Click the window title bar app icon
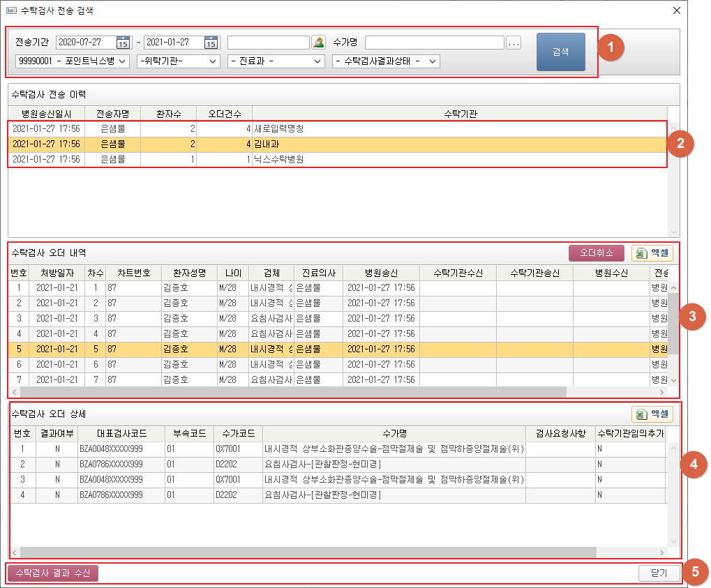The height and width of the screenshot is (588, 711). [11, 10]
